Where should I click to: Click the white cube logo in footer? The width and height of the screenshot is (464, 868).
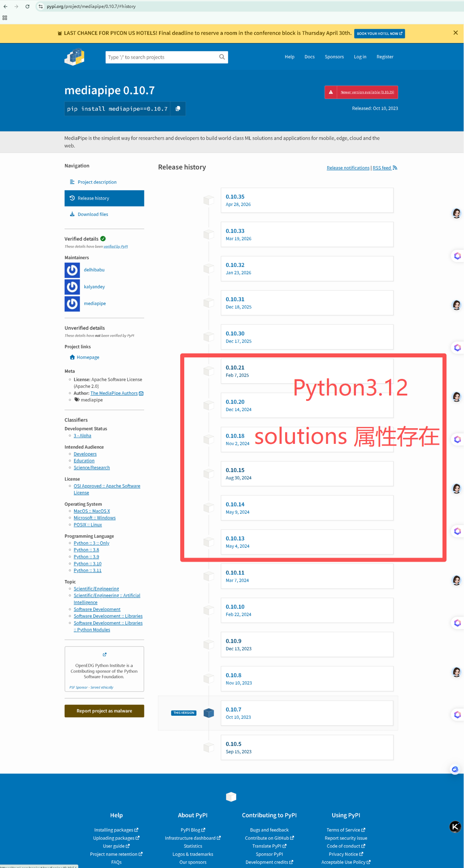(231, 797)
